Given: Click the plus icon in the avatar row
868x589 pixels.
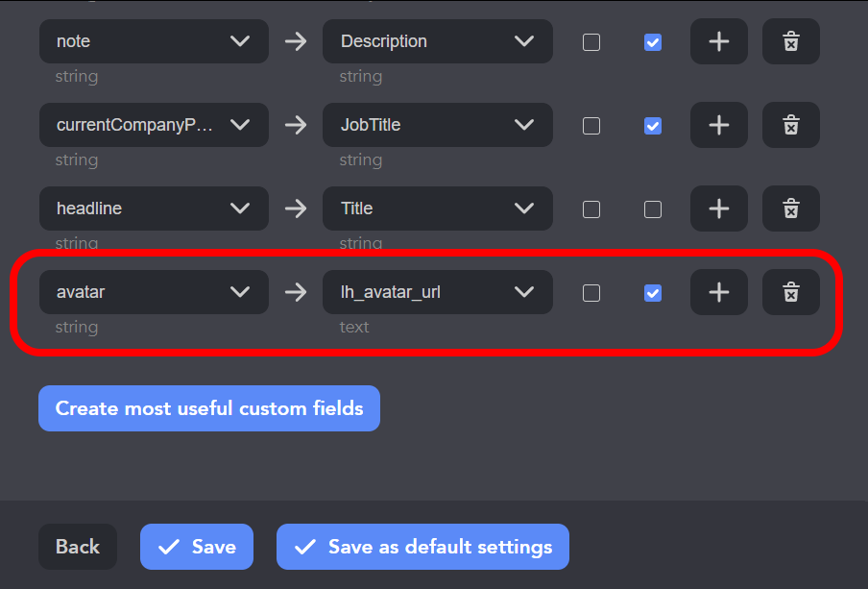Looking at the screenshot, I should coord(718,292).
